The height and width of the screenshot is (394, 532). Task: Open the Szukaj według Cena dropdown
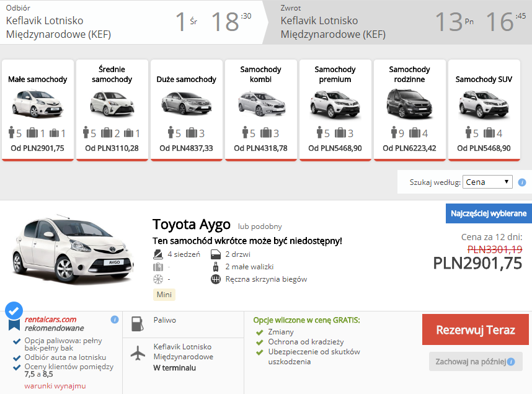(x=487, y=182)
